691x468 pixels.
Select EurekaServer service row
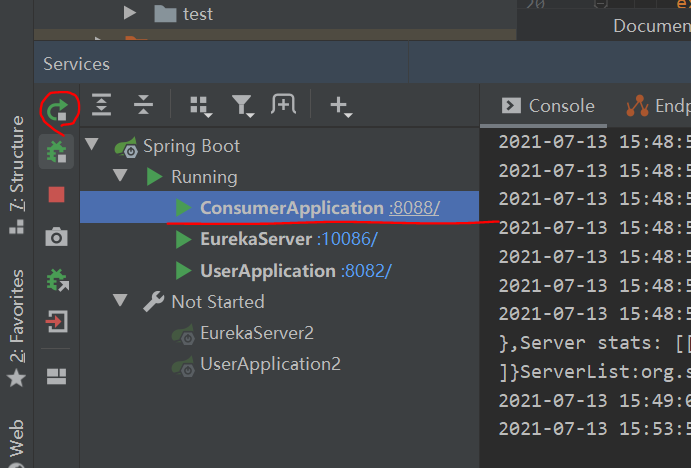[279, 239]
